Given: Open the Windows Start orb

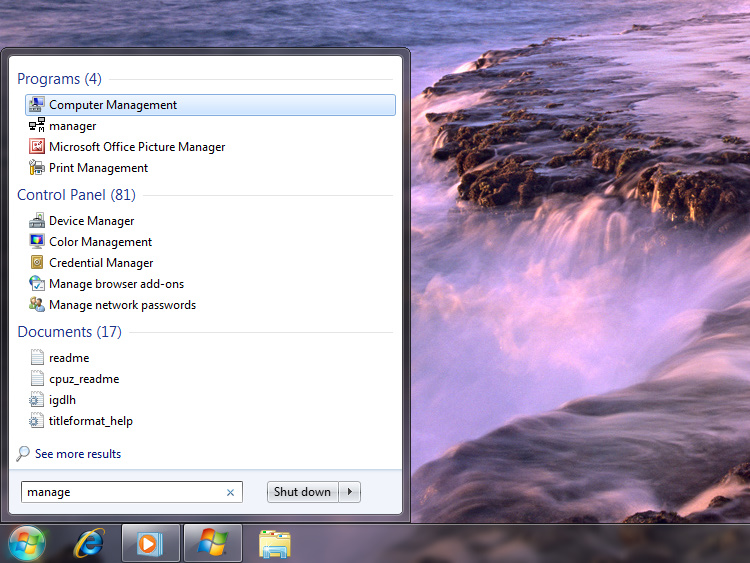Looking at the screenshot, I should [x=27, y=543].
